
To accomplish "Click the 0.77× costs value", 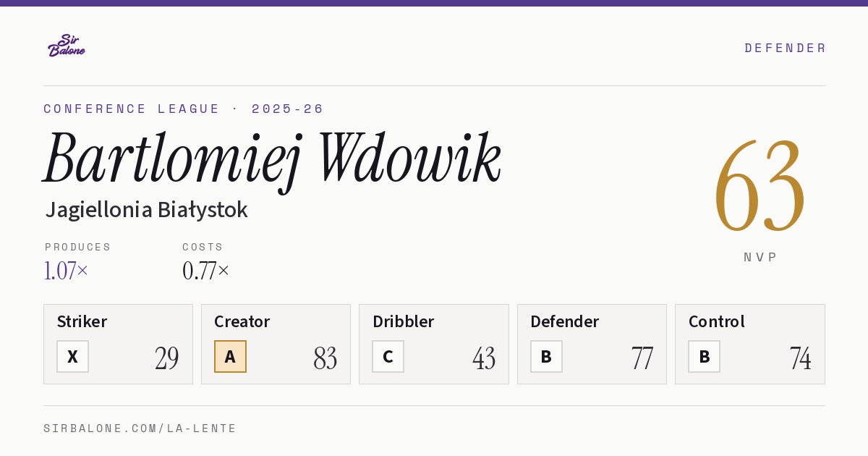I will pos(205,271).
